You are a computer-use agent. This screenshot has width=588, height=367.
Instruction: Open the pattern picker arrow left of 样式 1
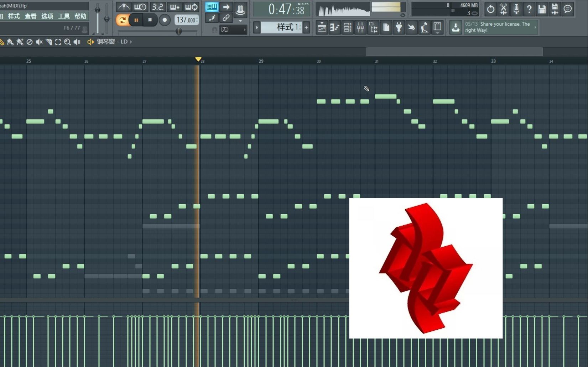(x=257, y=27)
